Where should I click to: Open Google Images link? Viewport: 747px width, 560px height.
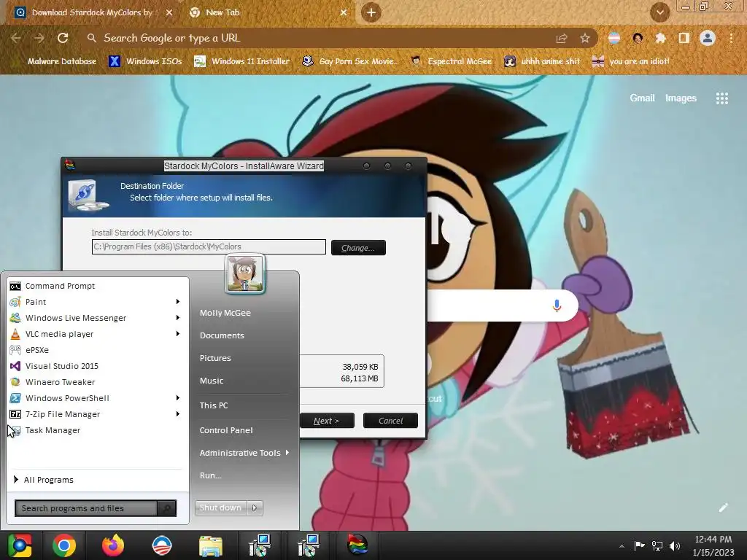(681, 98)
